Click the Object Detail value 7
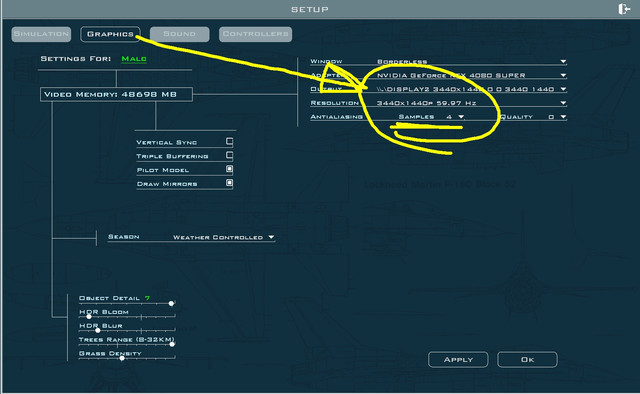Screen dimensions: 640x394 (147, 298)
